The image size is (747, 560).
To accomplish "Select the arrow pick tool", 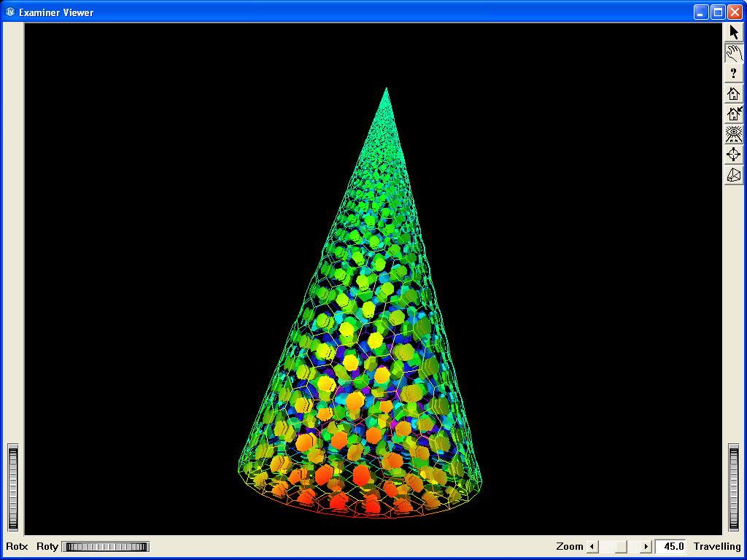I will [x=733, y=31].
